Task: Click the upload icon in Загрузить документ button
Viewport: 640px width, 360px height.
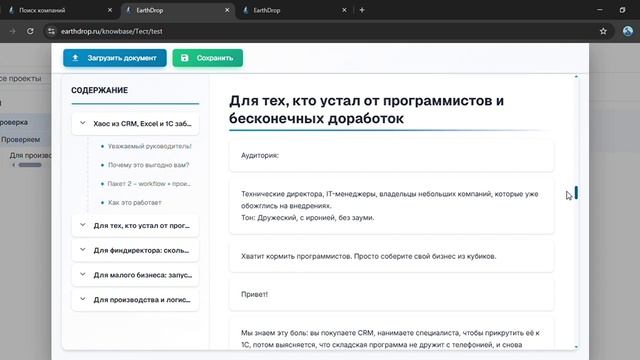Action: click(75, 58)
